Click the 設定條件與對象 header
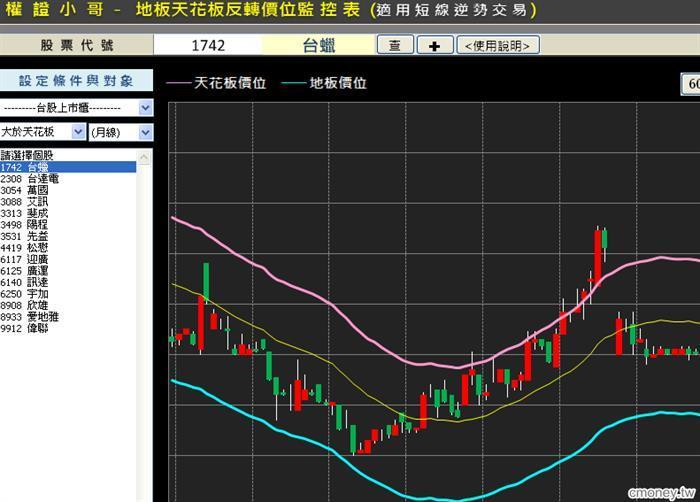Screen dimensions: 700x502 coord(76,81)
